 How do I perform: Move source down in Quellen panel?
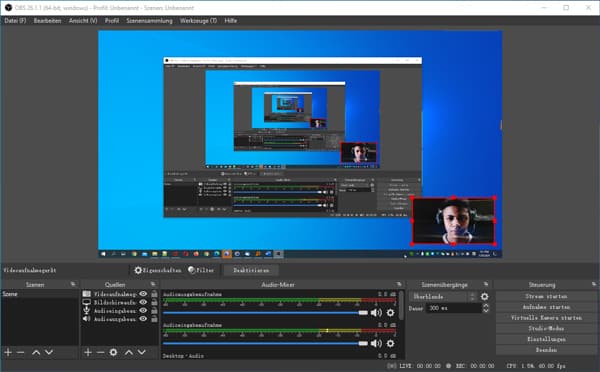(x=142, y=352)
